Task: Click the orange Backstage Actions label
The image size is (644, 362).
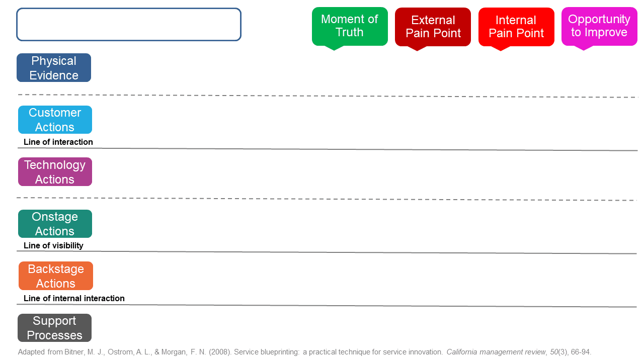Action: point(56,276)
